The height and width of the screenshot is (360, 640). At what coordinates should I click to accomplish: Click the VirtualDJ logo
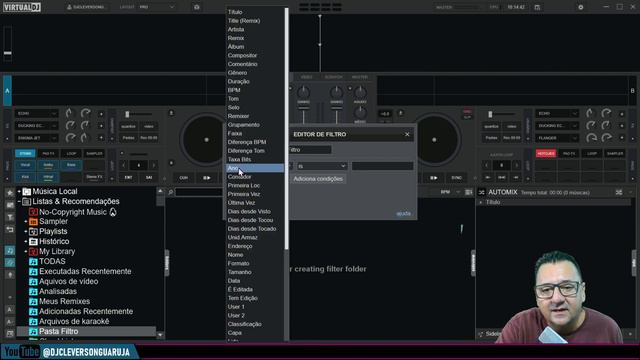22,7
